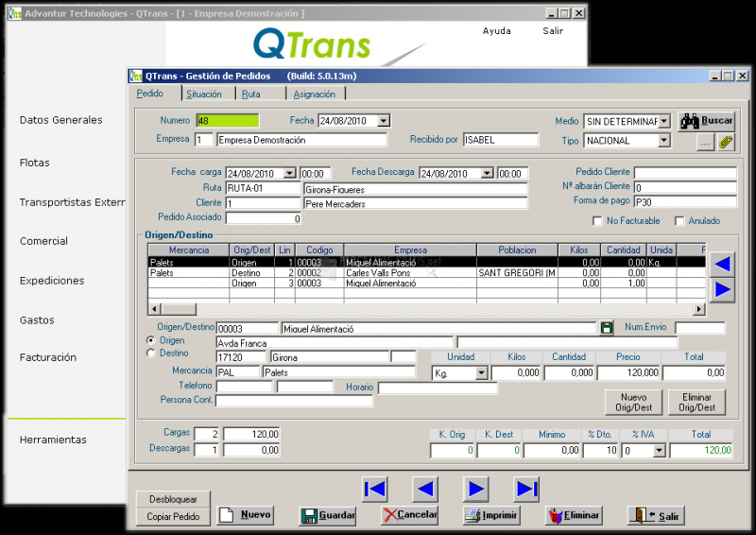Click Nuevo Orig/Dest button
Image resolution: width=756 pixels, height=535 pixels.
633,403
